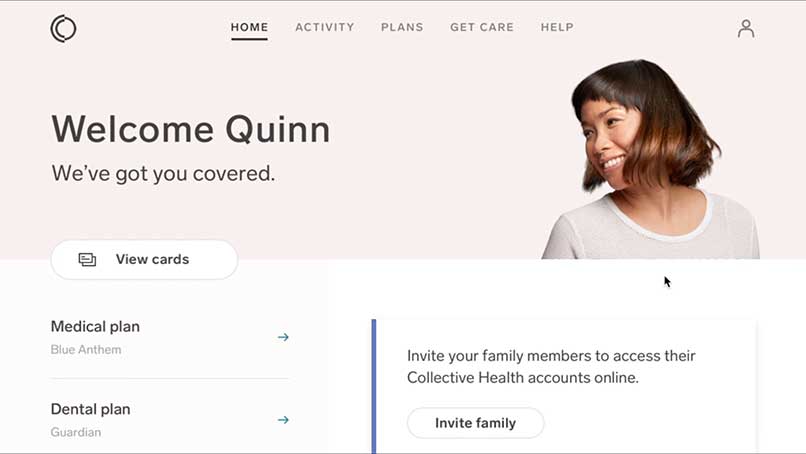
Task: Open the Dental plan title link
Action: click(90, 409)
